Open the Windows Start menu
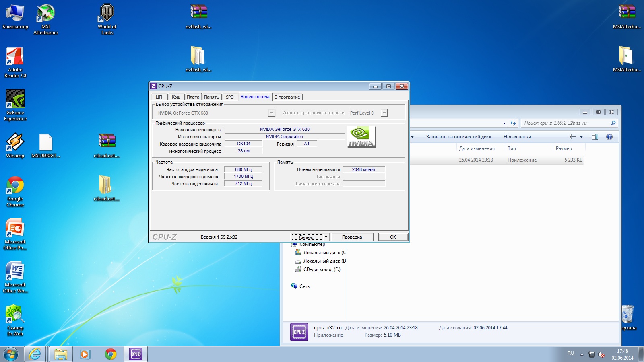Viewport: 644px width, 362px height. click(x=11, y=354)
